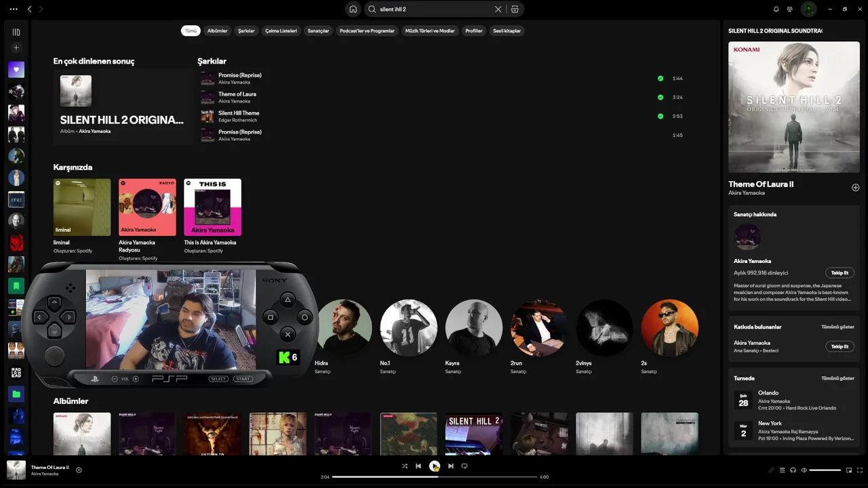Toggle saved check on Silent Hill Theme

point(660,116)
